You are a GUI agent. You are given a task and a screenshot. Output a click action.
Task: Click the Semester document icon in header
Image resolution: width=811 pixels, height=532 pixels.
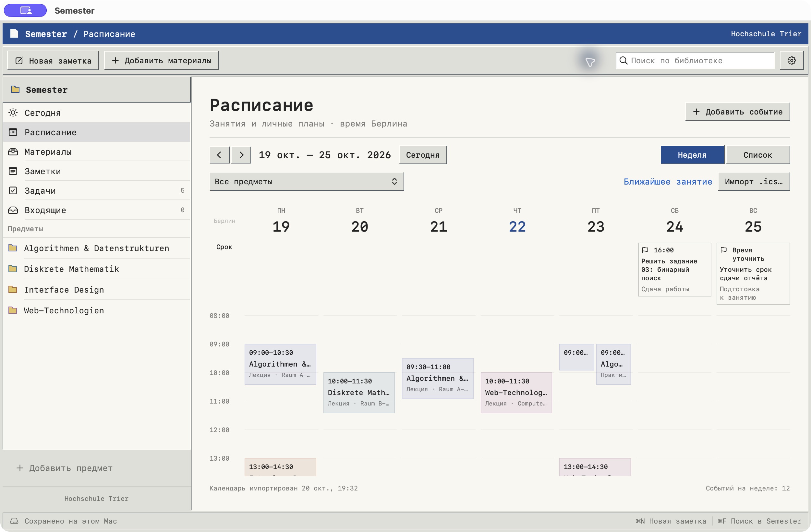(14, 33)
